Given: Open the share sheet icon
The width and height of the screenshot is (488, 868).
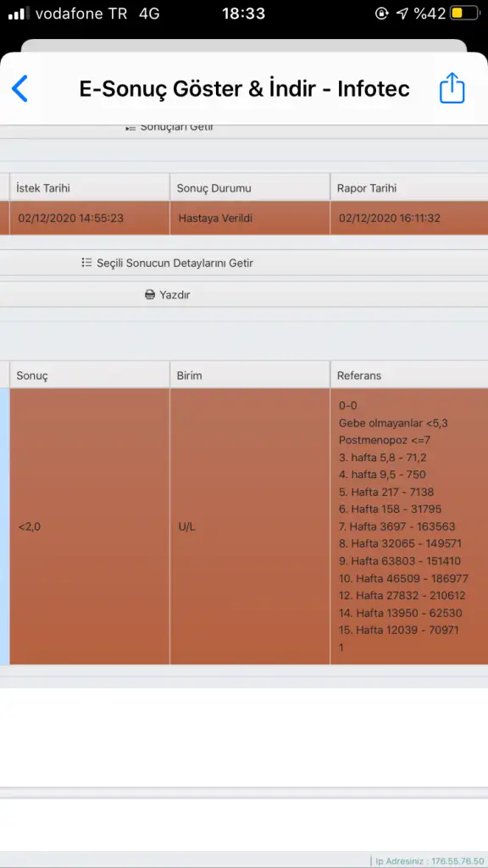Looking at the screenshot, I should [452, 87].
